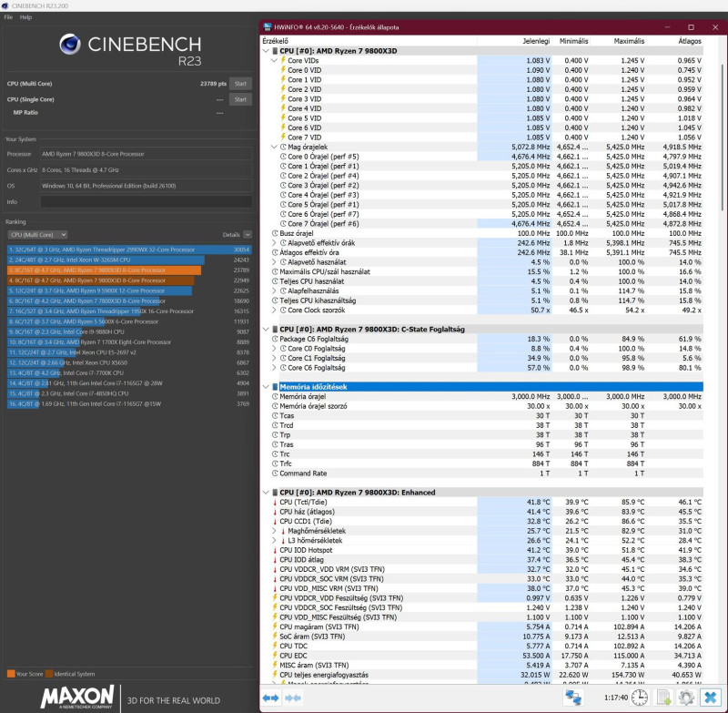Click the Identical System legend swatch
The image size is (728, 713).
[49, 674]
